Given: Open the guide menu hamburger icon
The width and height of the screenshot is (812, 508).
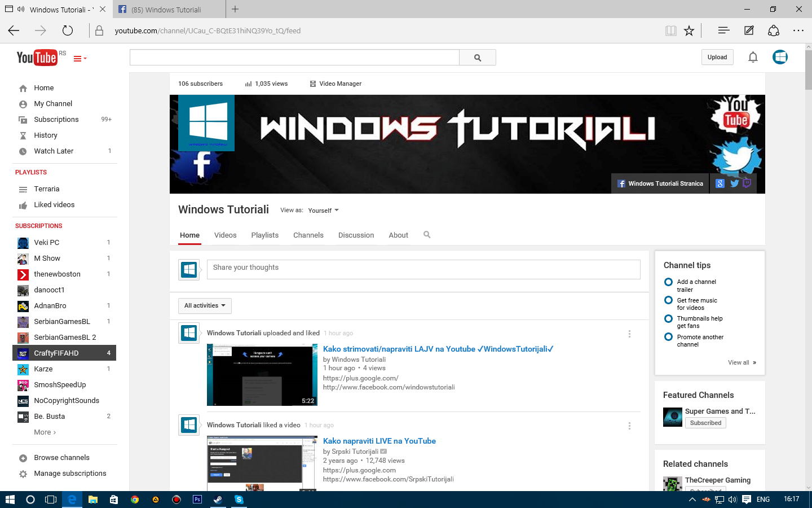Looking at the screenshot, I should pyautogui.click(x=80, y=58).
